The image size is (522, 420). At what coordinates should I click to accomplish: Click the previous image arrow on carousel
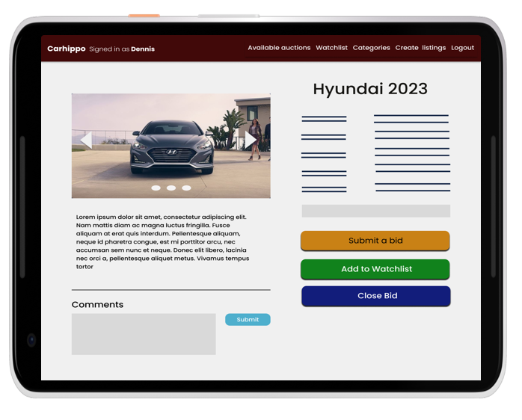(x=86, y=140)
